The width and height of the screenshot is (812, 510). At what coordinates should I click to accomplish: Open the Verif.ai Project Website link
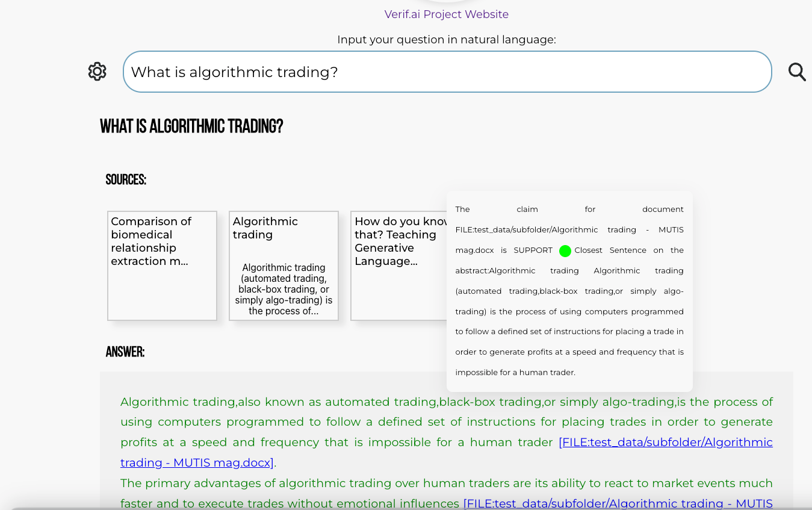[x=446, y=14]
